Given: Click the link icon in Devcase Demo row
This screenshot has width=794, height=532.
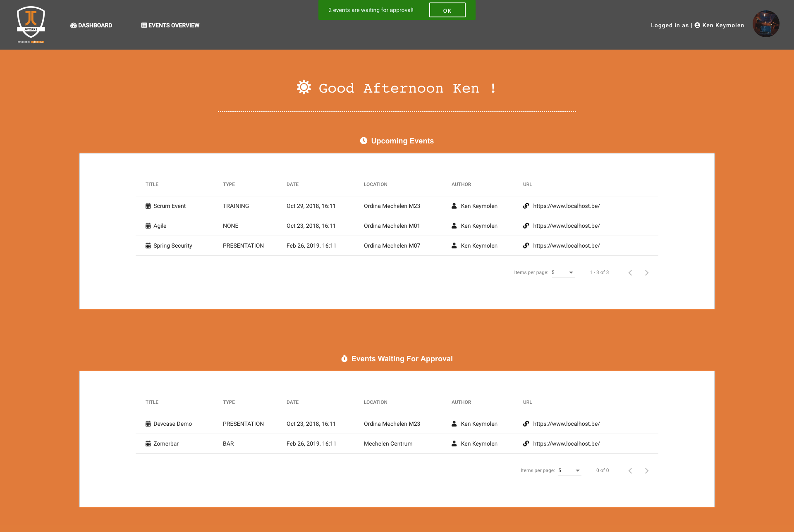Looking at the screenshot, I should (526, 424).
